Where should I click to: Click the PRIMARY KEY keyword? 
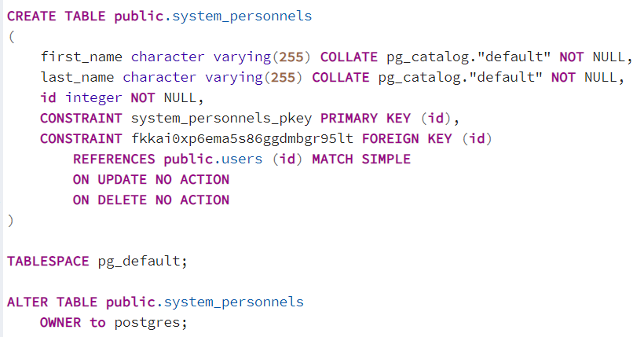point(365,119)
